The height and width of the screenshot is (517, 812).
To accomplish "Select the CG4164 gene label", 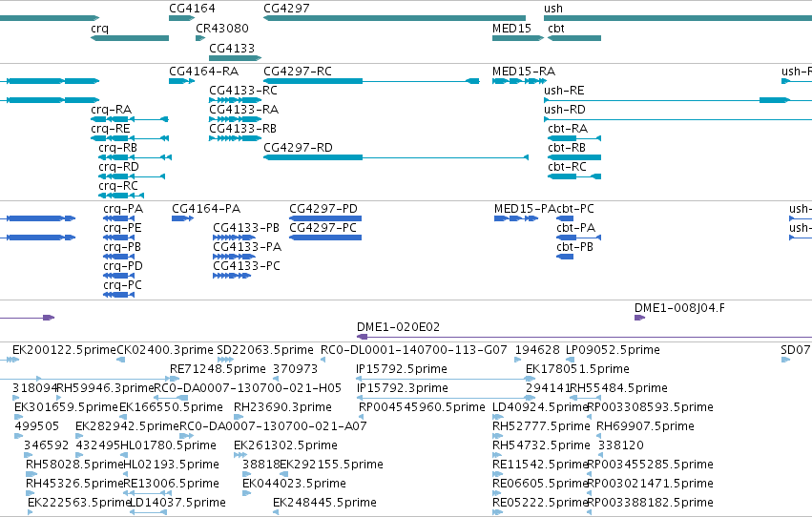I will (x=192, y=9).
